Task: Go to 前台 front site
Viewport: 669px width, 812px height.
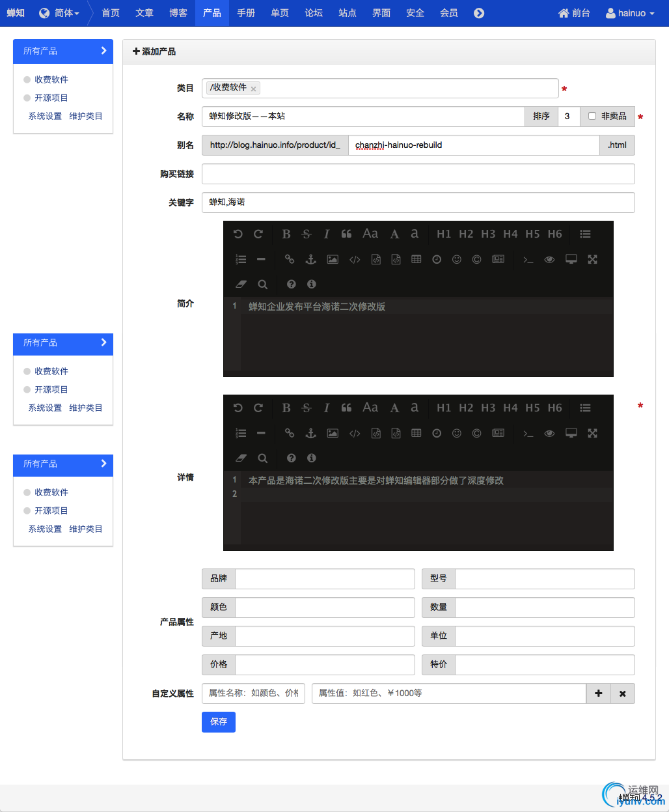Action: [x=574, y=13]
